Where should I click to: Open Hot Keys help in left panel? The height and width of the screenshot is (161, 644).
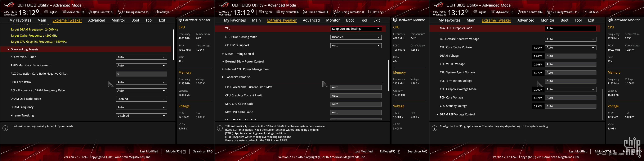coord(161,12)
